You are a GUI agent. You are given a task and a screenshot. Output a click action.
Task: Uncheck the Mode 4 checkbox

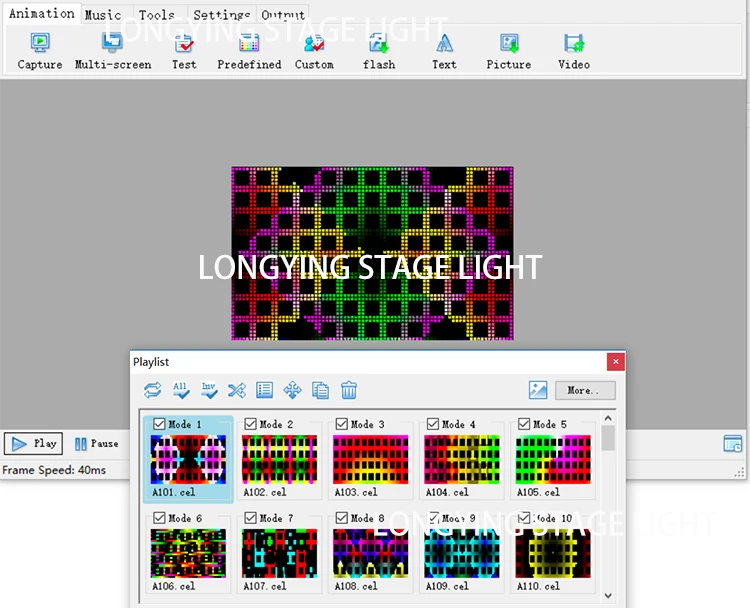(x=433, y=424)
